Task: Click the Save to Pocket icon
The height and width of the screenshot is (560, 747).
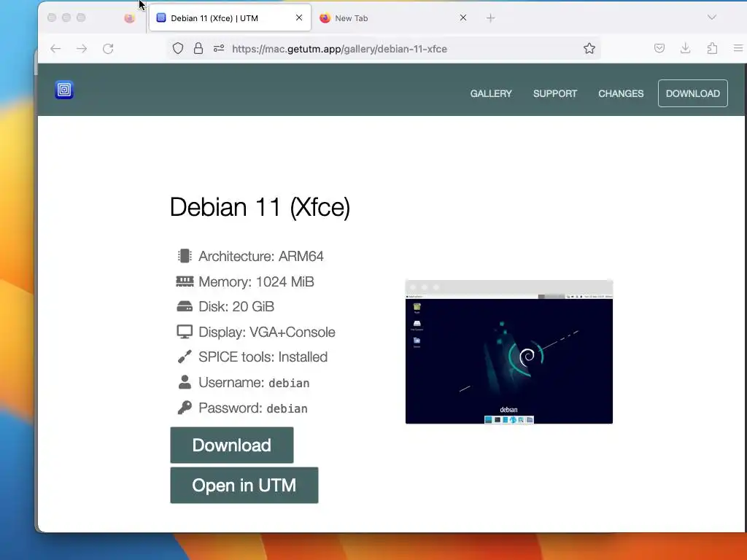Action: tap(659, 48)
